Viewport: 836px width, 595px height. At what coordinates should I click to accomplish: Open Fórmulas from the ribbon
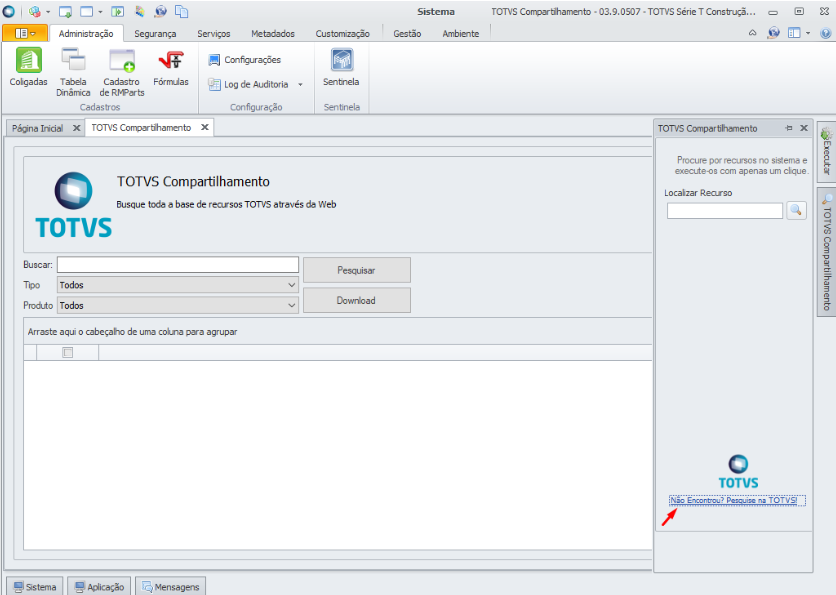(171, 67)
